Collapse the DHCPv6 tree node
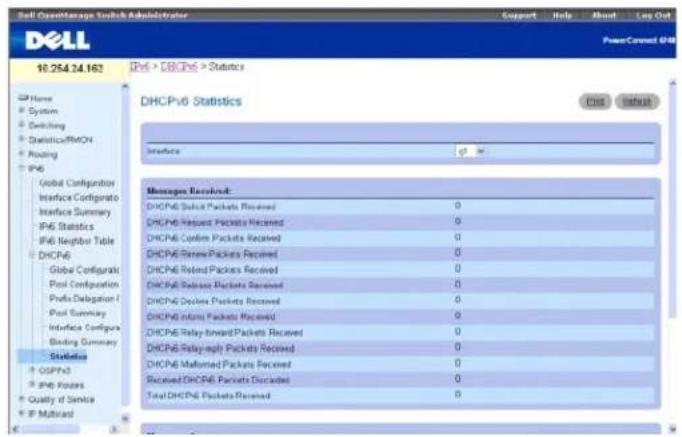Screen dimensions: 682x437 tap(32, 255)
